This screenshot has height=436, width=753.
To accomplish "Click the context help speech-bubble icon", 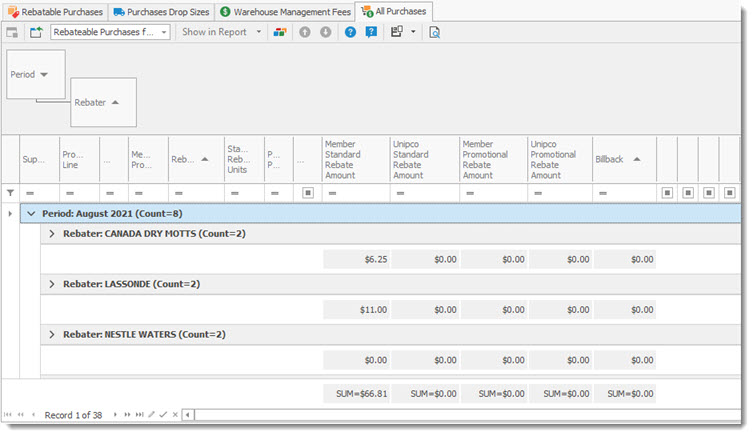I will (371, 32).
